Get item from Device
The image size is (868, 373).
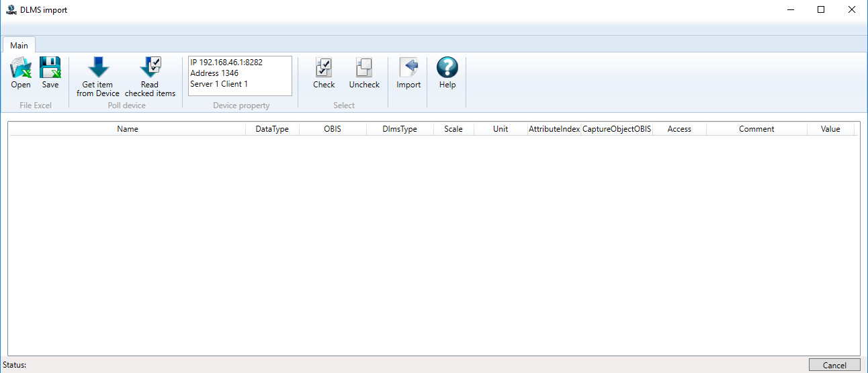pyautogui.click(x=98, y=77)
